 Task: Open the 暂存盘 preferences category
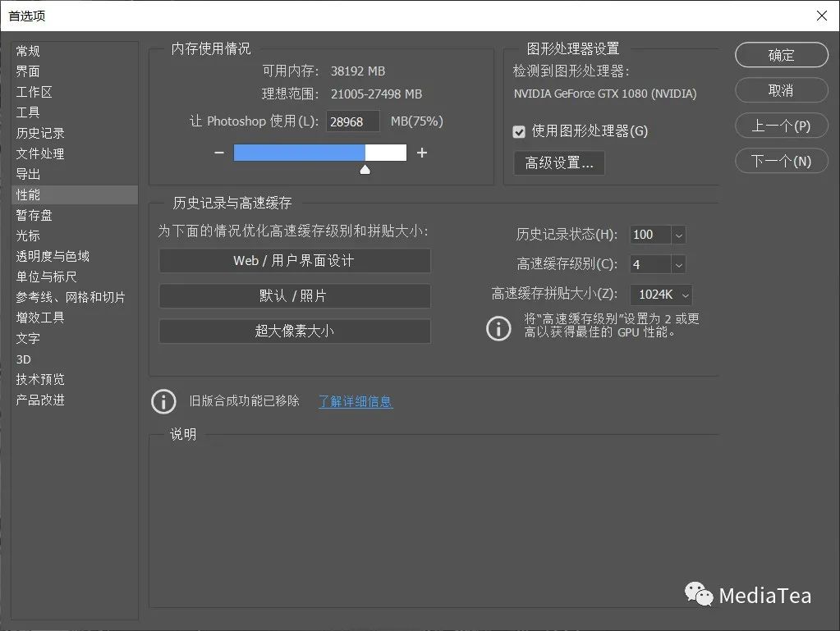[x=34, y=215]
